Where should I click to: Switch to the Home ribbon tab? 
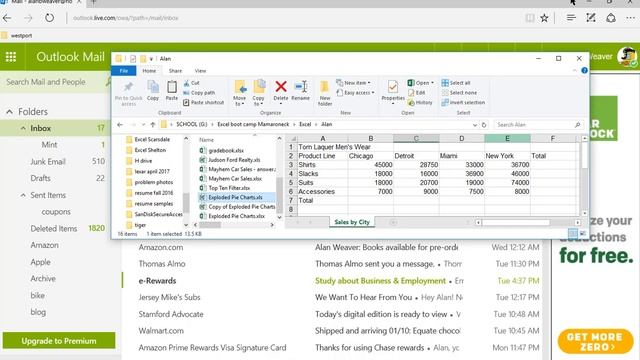149,71
